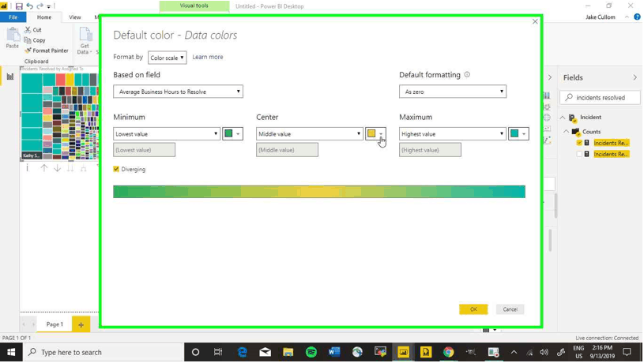
Task: Open the File menu tab
Action: click(13, 17)
